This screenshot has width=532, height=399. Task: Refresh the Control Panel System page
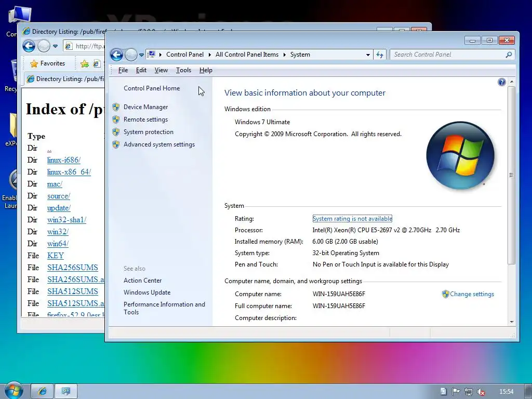pyautogui.click(x=380, y=55)
